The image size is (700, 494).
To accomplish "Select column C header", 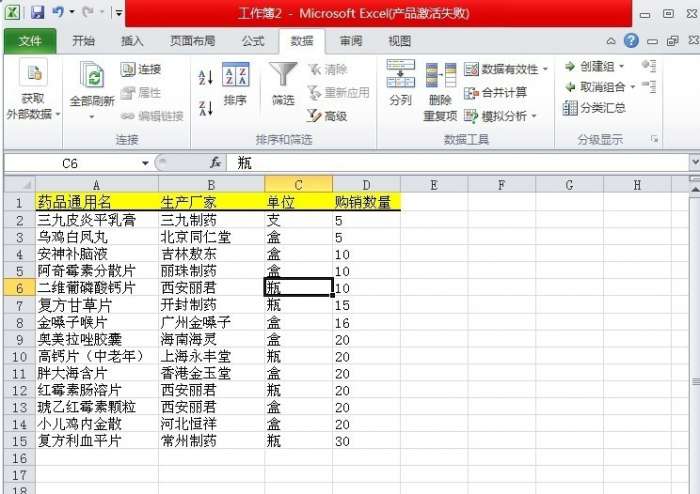I will pyautogui.click(x=298, y=185).
